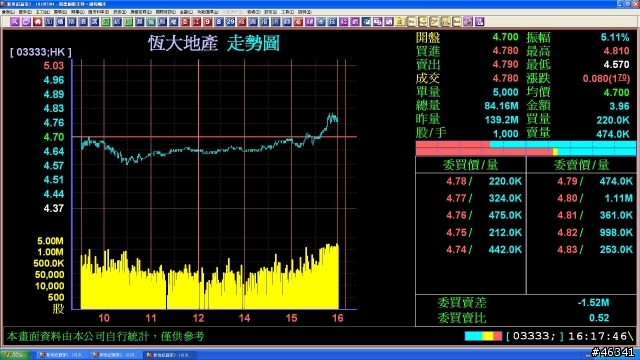Click the 4.37 price axis label
The image size is (640, 360).
coord(53,209)
